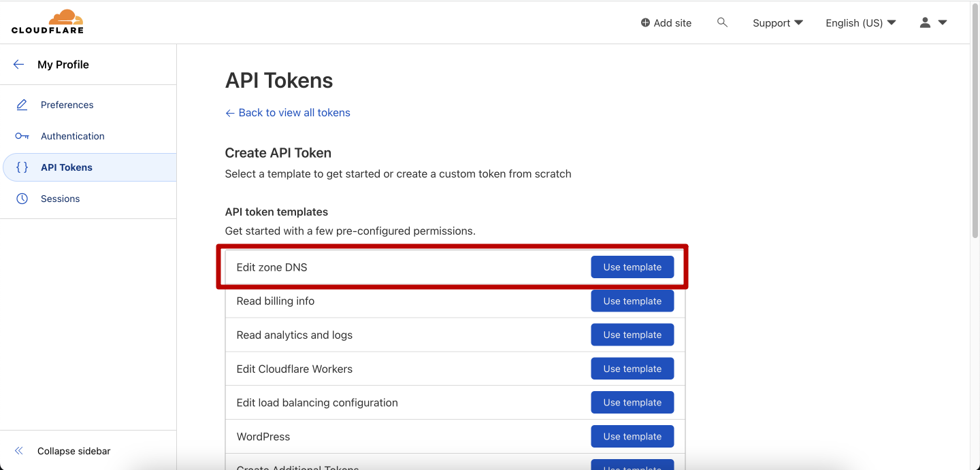Click the My Profile heading link

click(x=63, y=65)
